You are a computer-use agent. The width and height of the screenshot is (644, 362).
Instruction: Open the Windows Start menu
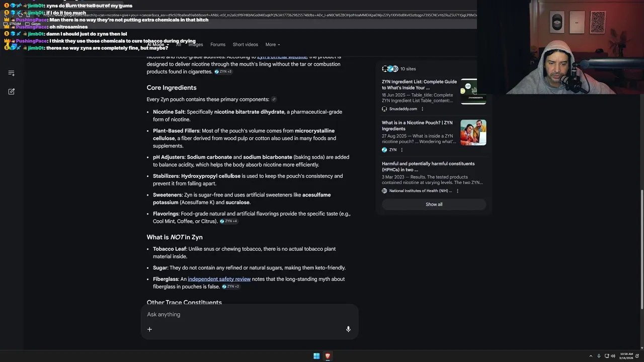click(x=316, y=356)
